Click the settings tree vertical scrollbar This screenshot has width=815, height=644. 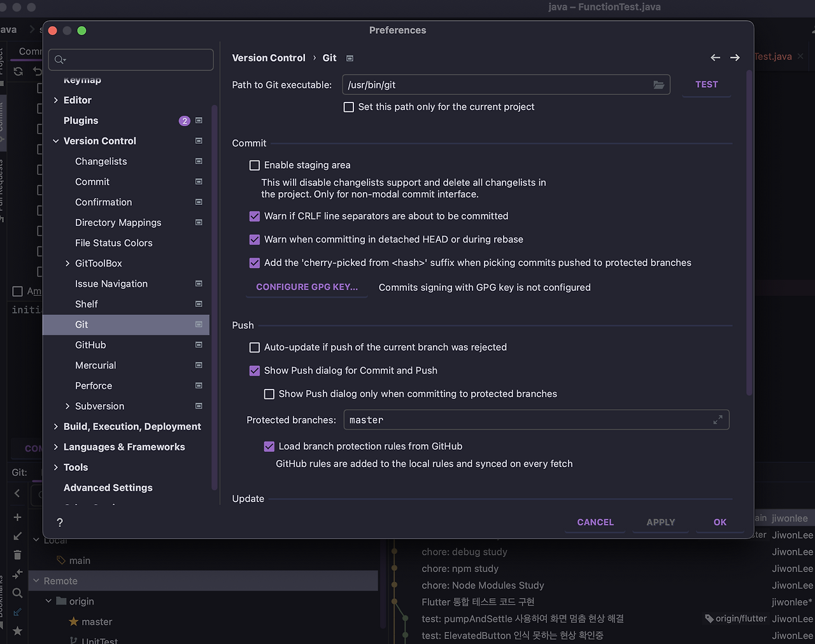point(215,296)
